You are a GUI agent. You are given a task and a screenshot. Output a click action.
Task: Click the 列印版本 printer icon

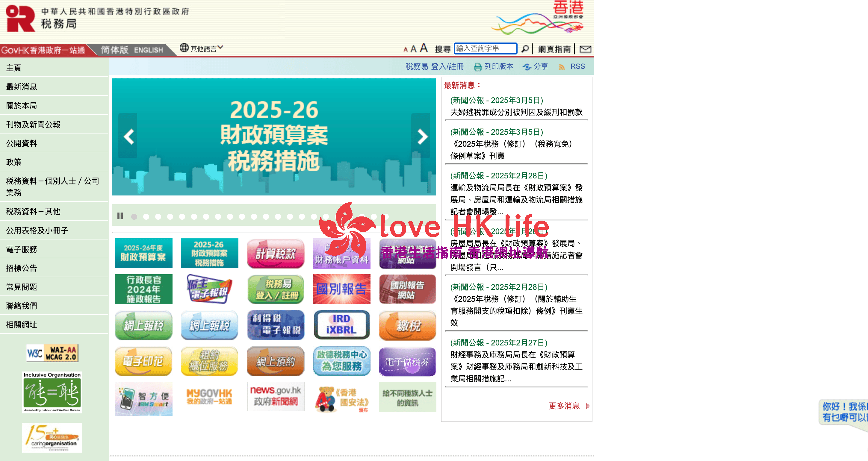coord(477,66)
